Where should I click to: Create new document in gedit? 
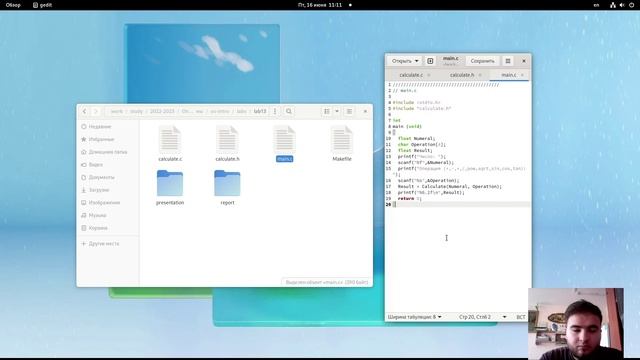click(x=430, y=61)
